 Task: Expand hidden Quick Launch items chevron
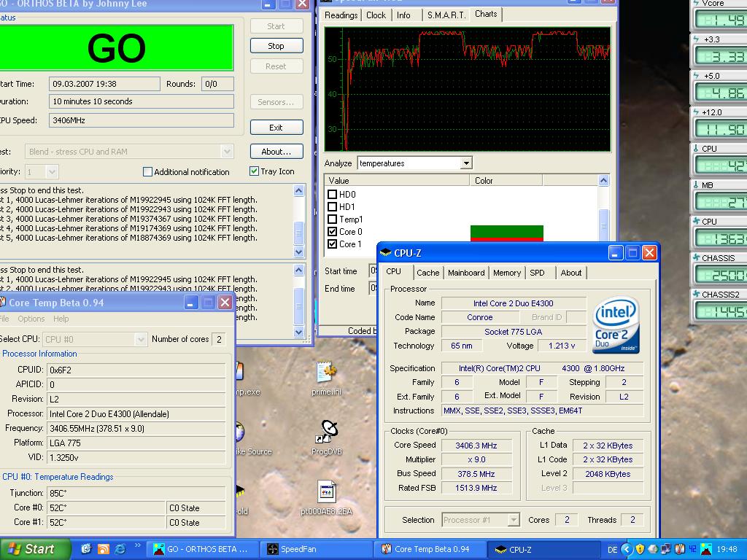click(x=138, y=545)
